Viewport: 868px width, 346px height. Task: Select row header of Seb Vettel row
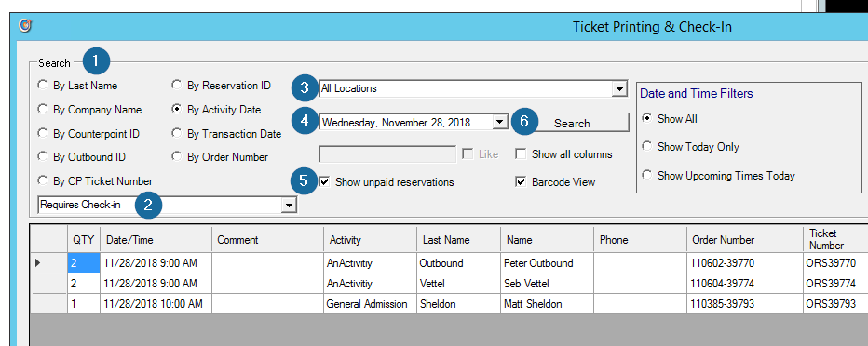coord(49,284)
